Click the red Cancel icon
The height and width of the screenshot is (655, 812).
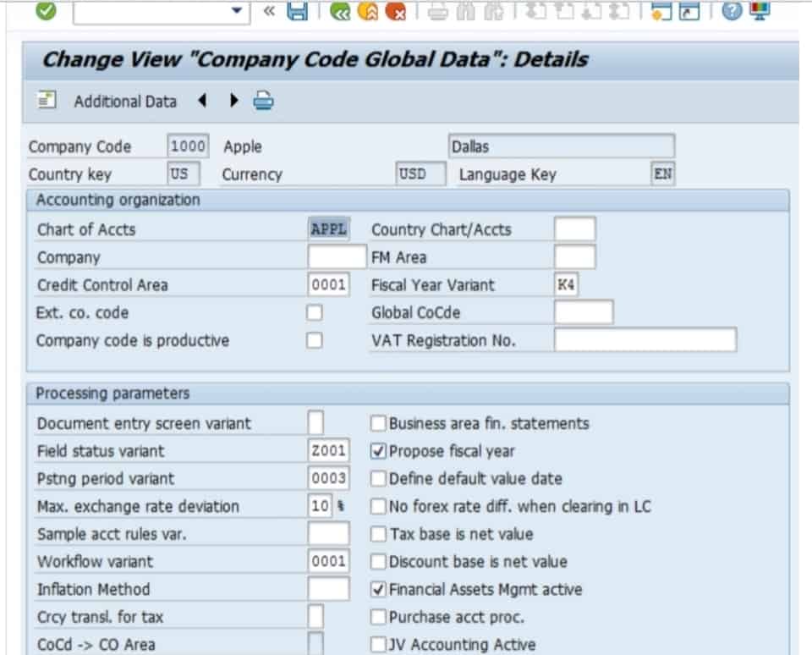point(395,11)
